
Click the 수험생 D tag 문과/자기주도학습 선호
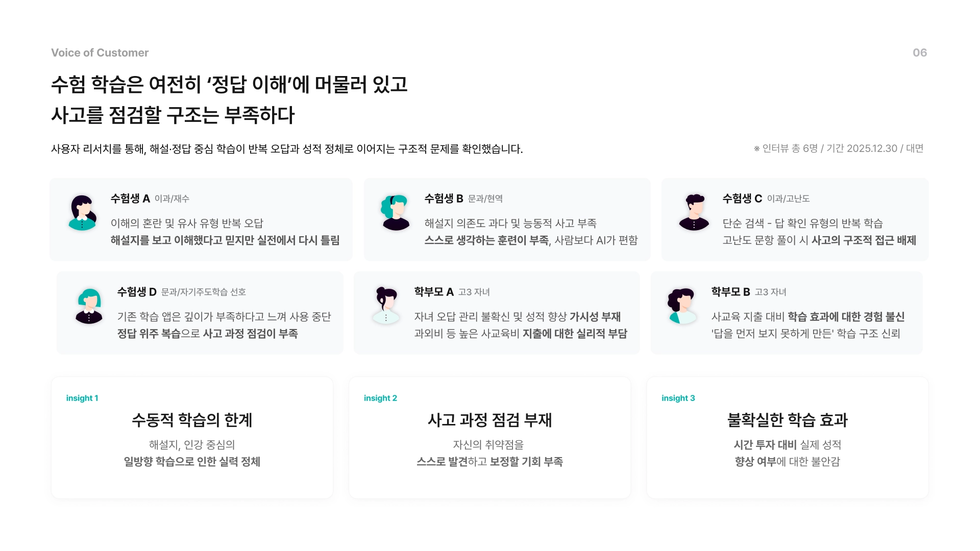tap(204, 292)
